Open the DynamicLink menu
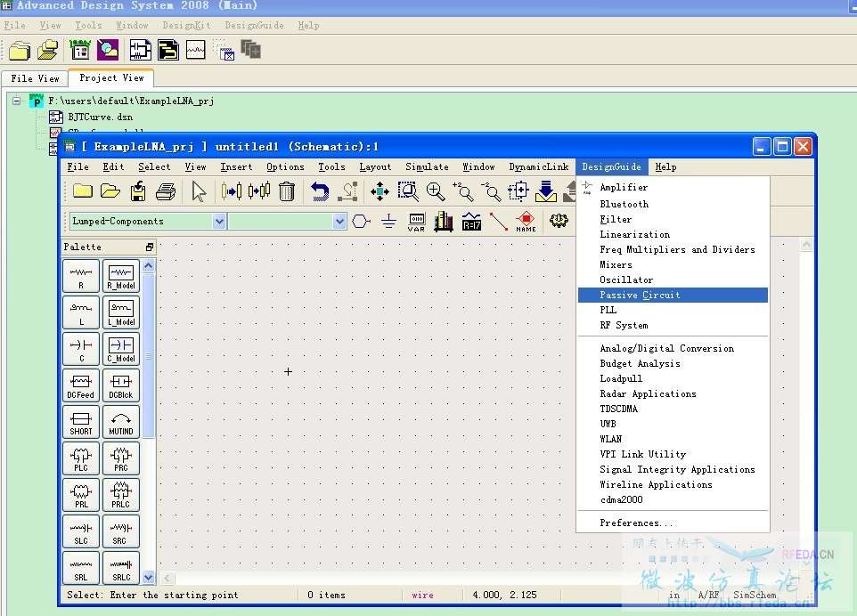 click(538, 167)
